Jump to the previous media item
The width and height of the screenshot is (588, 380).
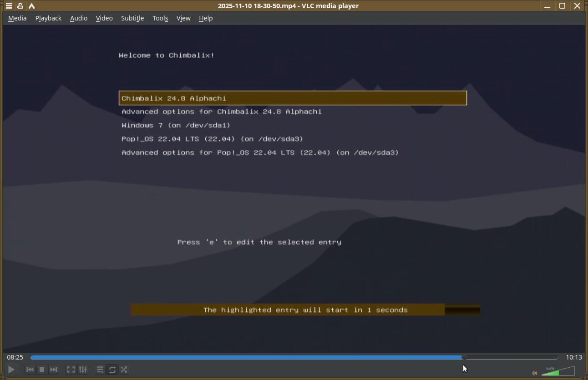coord(30,370)
